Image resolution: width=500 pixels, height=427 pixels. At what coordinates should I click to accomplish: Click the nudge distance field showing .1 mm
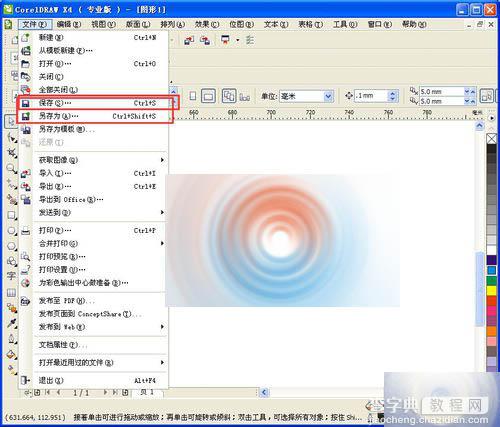pyautogui.click(x=371, y=96)
